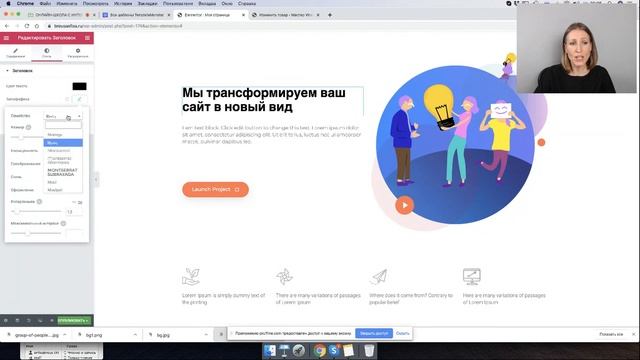Click the team illustration circle image
640x360 pixels.
click(x=455, y=145)
